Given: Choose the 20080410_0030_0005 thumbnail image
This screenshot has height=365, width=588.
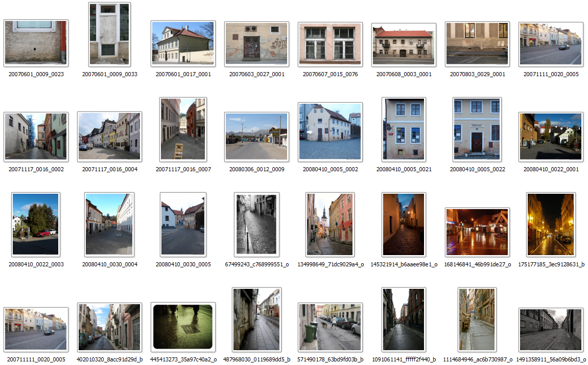Looking at the screenshot, I should click(x=183, y=224).
